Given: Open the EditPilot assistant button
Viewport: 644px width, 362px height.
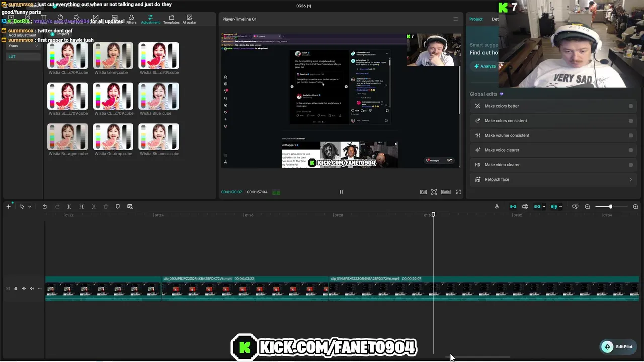Looking at the screenshot, I should [619, 347].
